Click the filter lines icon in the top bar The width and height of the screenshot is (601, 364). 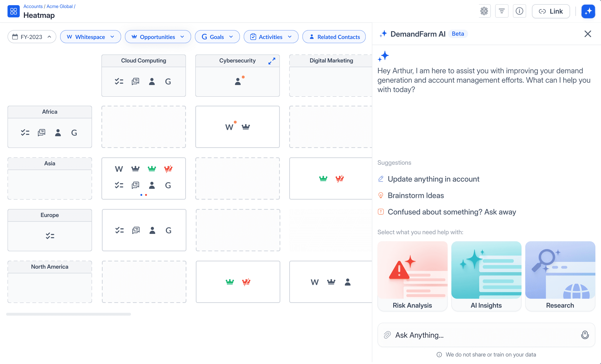point(501,11)
